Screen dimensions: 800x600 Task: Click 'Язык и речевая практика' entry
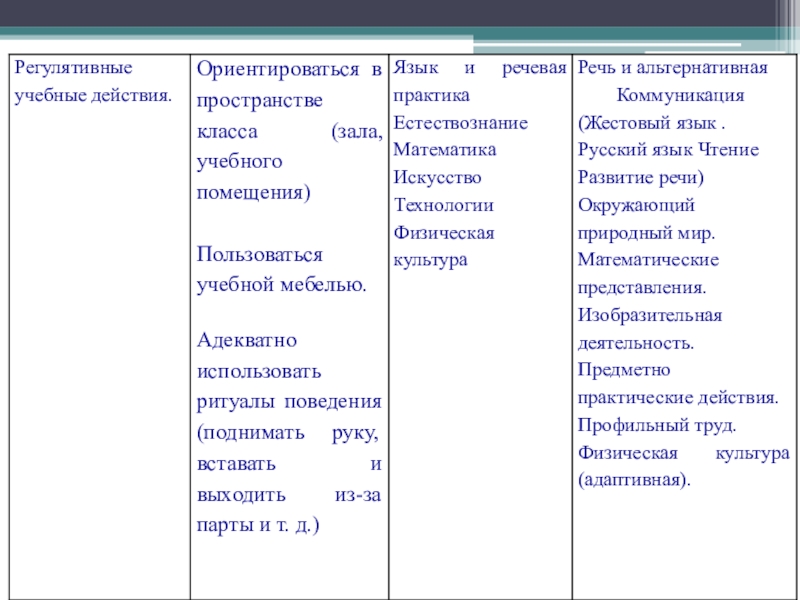click(x=480, y=82)
